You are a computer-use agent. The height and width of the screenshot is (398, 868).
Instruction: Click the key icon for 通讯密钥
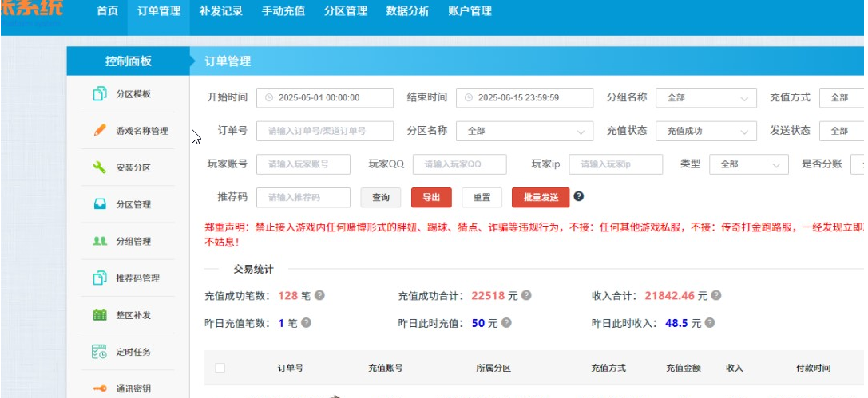[x=100, y=388]
